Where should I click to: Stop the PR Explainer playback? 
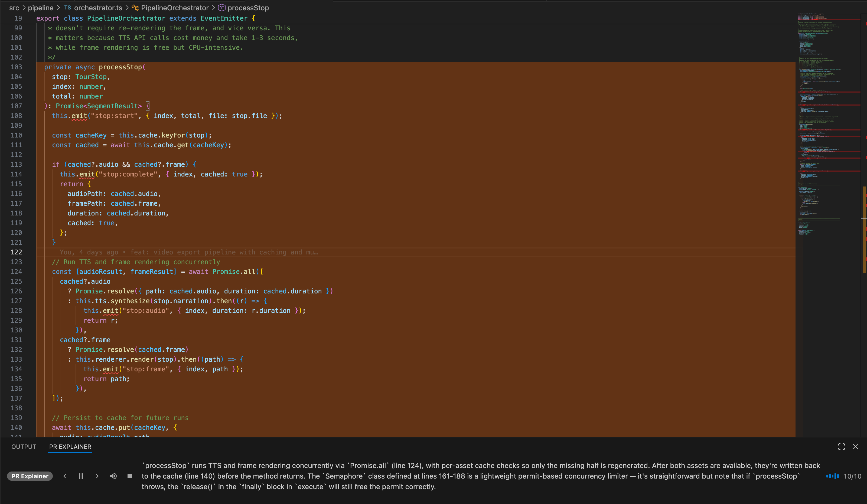point(130,476)
